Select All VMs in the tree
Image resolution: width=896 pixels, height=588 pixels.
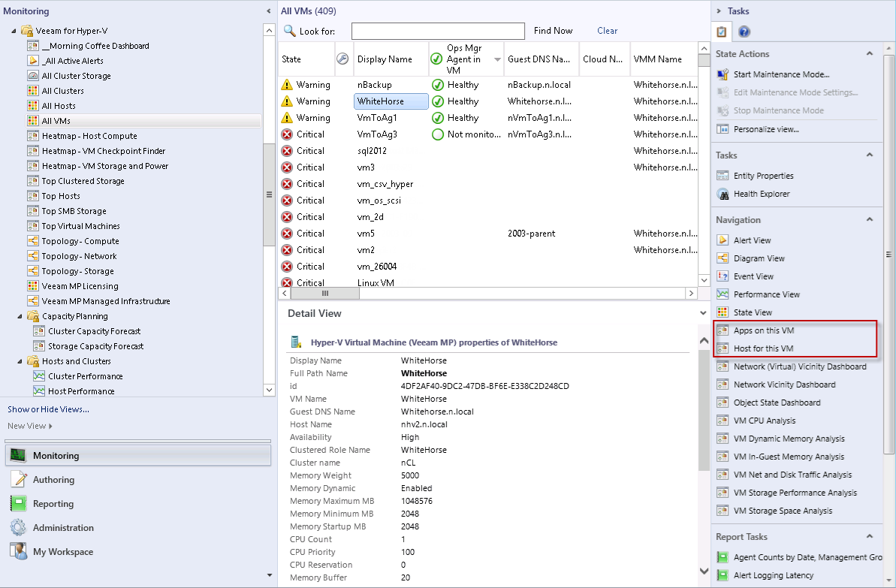pos(56,121)
